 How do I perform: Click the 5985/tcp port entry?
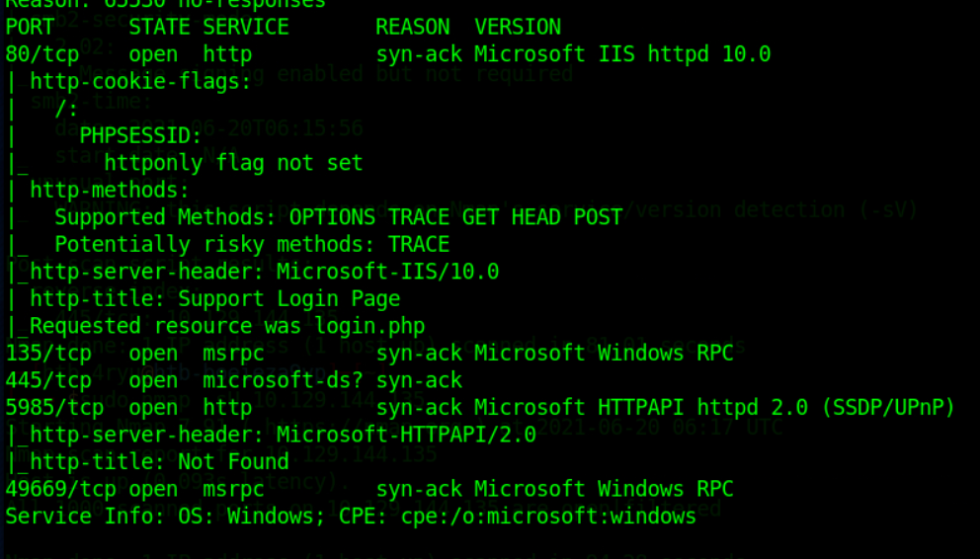pos(54,407)
